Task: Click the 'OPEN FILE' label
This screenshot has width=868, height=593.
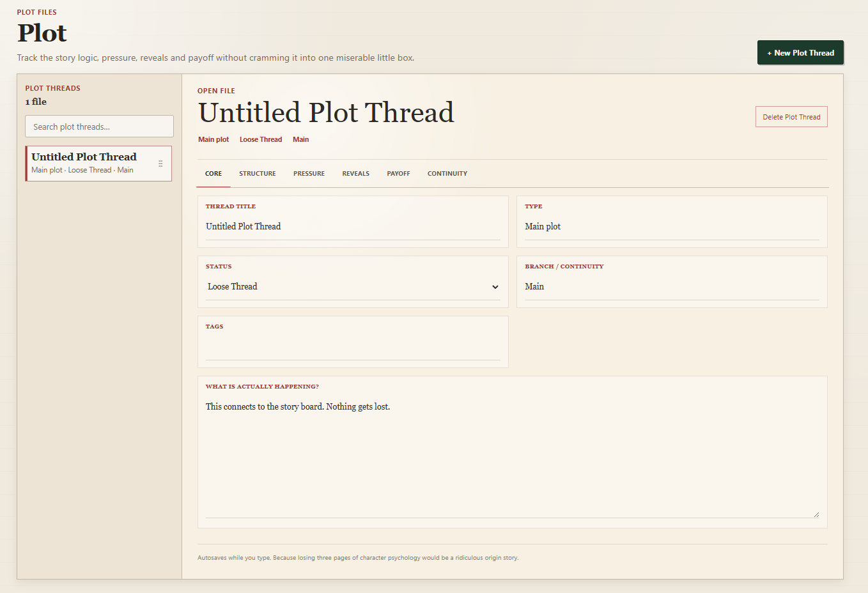Action: click(216, 91)
